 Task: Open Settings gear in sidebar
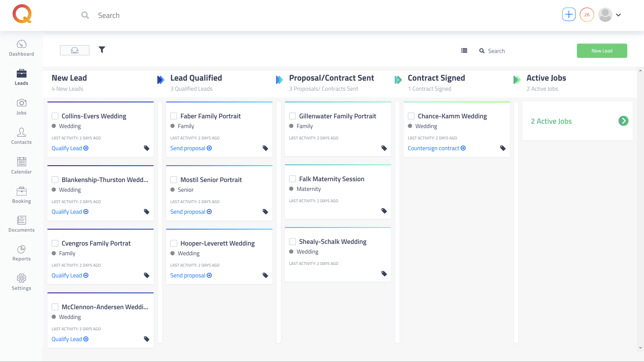click(x=21, y=282)
